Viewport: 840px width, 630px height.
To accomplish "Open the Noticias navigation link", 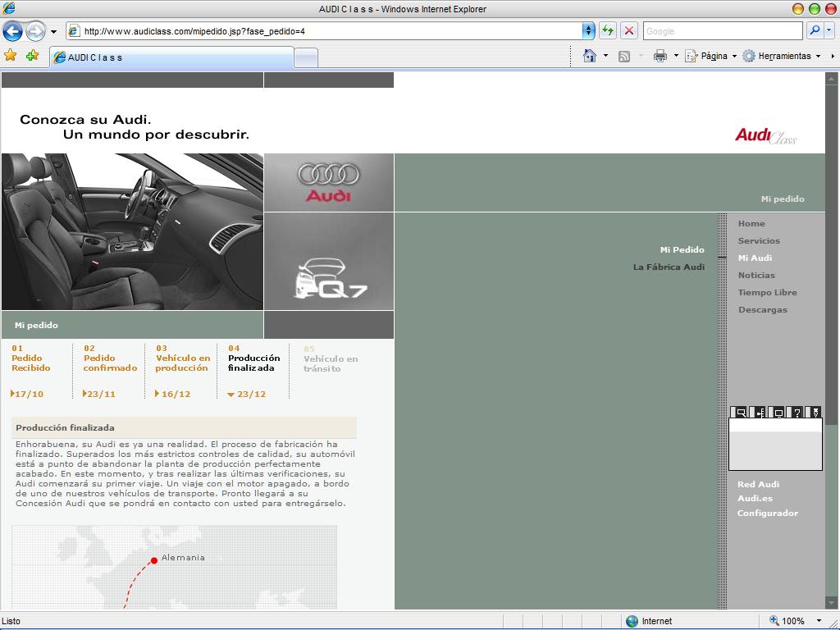I will point(756,275).
